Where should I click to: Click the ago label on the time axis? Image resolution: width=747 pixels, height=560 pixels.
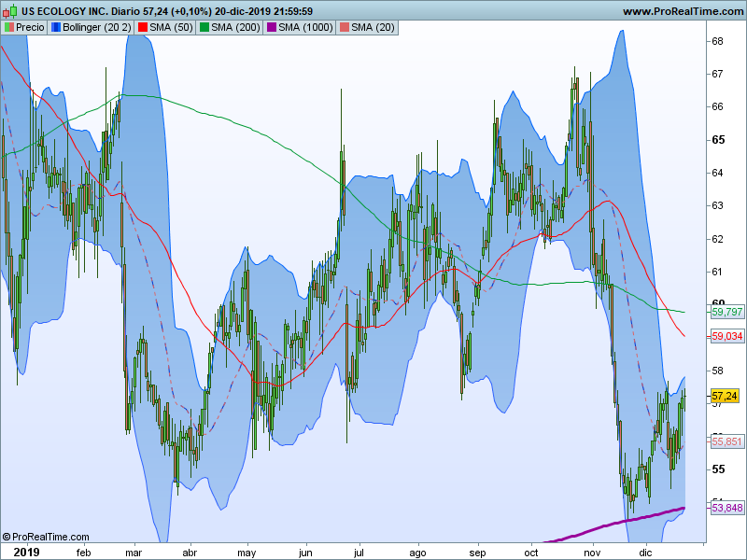click(x=417, y=553)
